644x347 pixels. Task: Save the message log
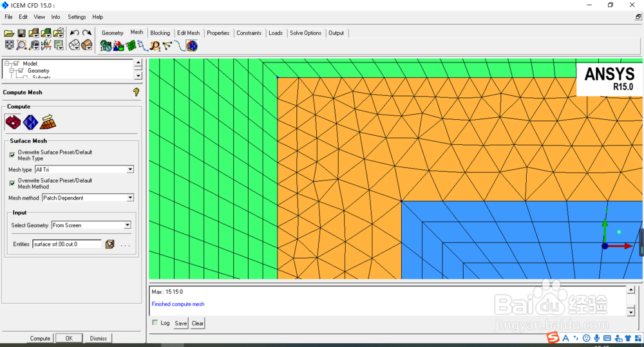[181, 323]
